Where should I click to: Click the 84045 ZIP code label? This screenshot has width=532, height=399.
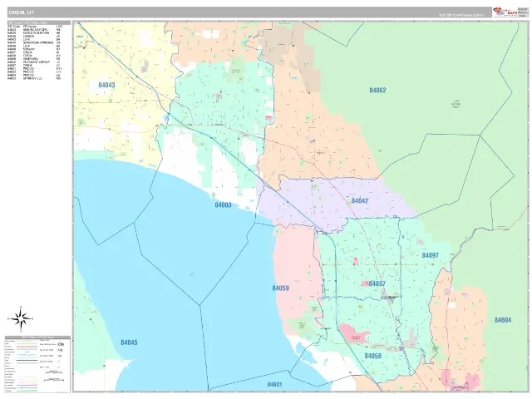coord(130,342)
